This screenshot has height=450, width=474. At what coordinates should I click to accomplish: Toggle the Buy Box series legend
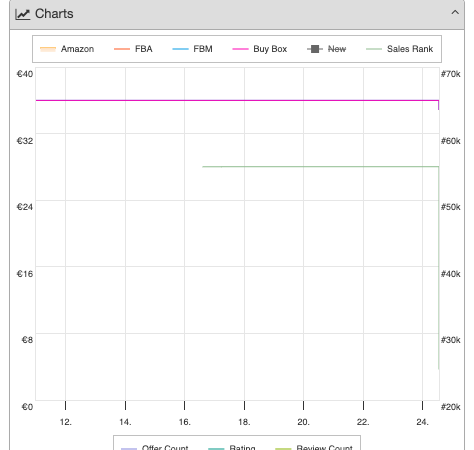tap(259, 49)
